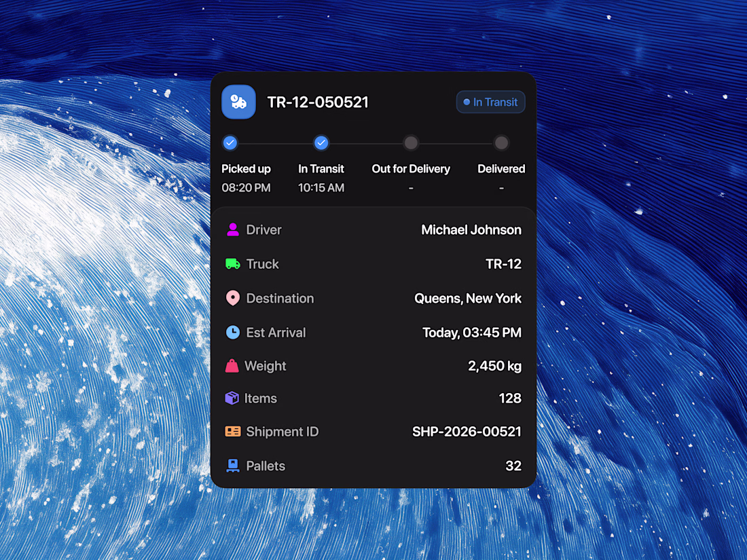Click the blue delivery truck app icon

(x=238, y=102)
